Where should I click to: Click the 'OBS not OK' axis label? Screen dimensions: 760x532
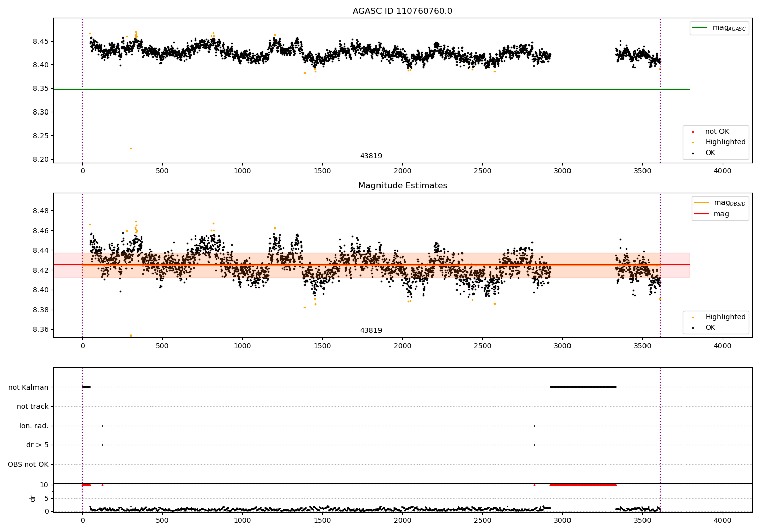tap(28, 464)
